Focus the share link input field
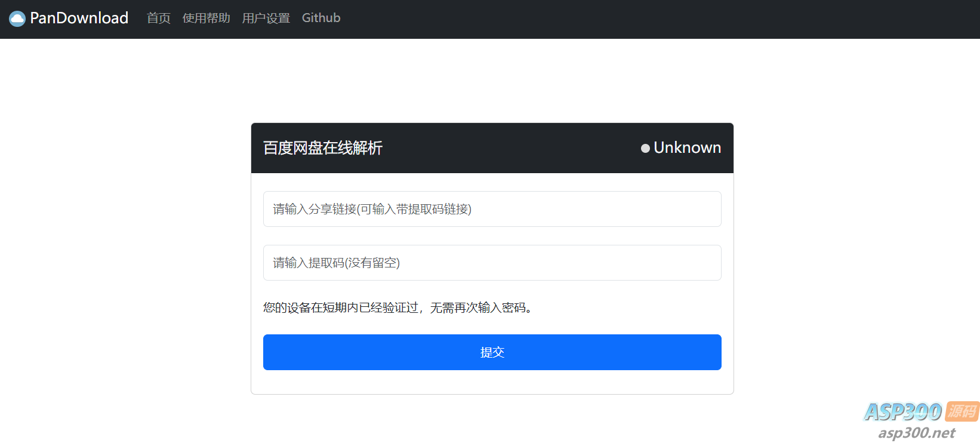The image size is (980, 446). 492,209
